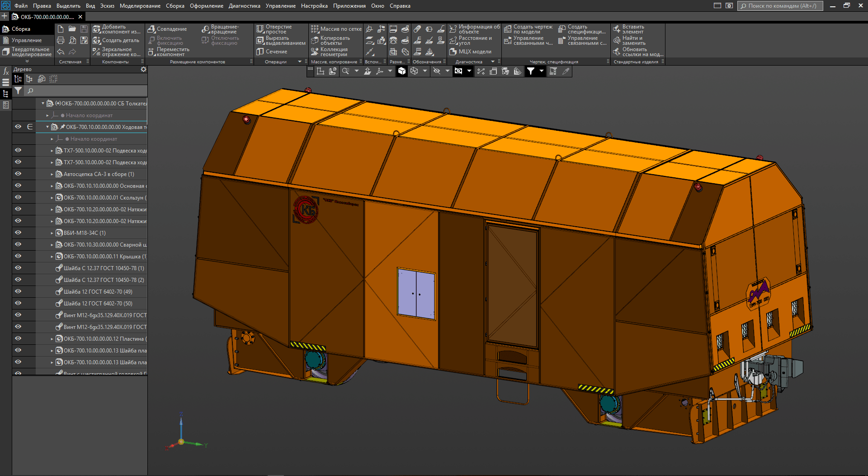Screen dimensions: 868x476
Task: Select the Сечение (section) tool
Action: 272,52
